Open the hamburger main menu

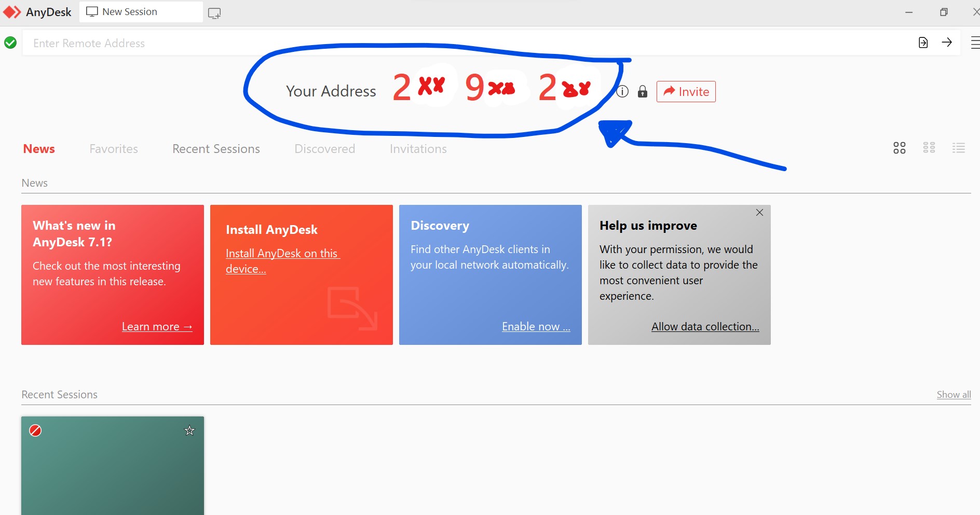pyautogui.click(x=975, y=43)
